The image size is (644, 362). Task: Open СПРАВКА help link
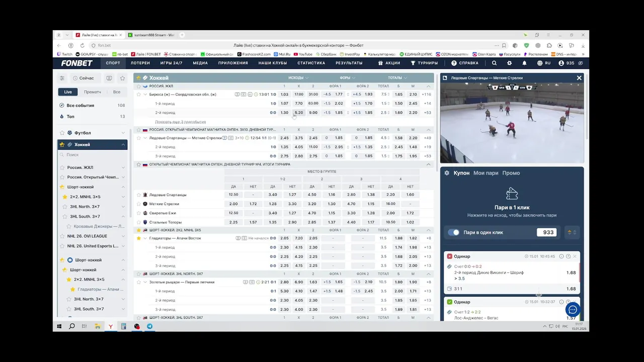(465, 63)
